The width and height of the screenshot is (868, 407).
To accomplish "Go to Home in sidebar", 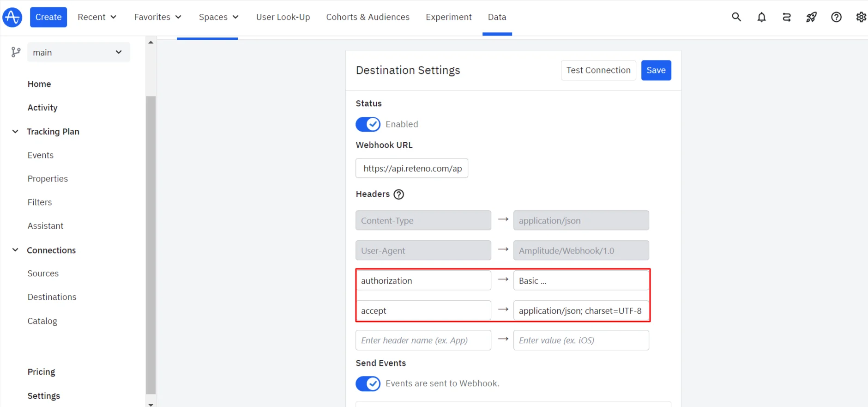I will (x=39, y=84).
